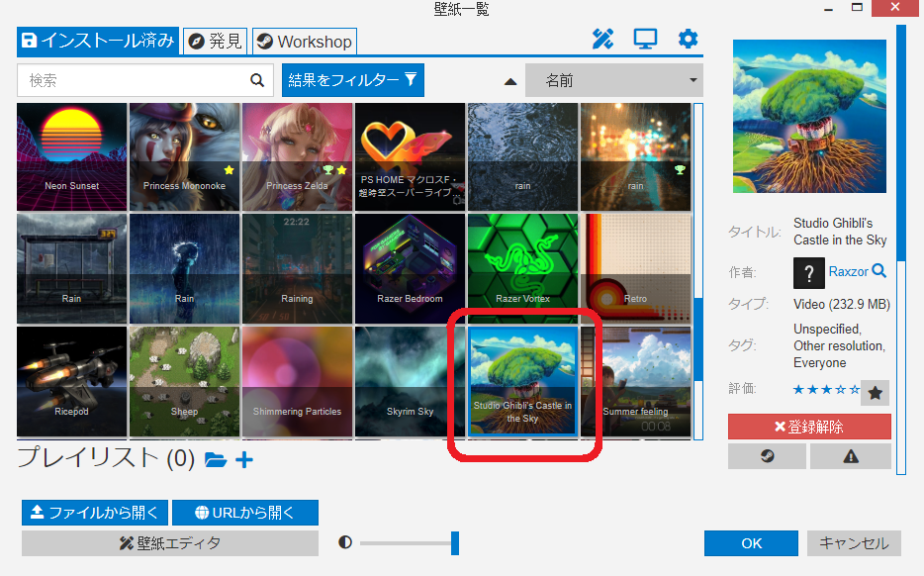
Task: Open the wallpaper editor tools icon
Action: (x=602, y=40)
